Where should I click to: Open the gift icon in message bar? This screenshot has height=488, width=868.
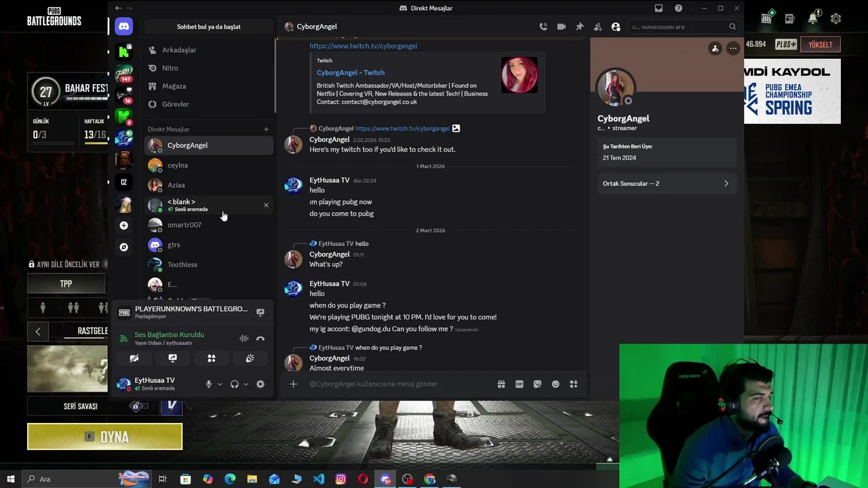[x=501, y=384]
